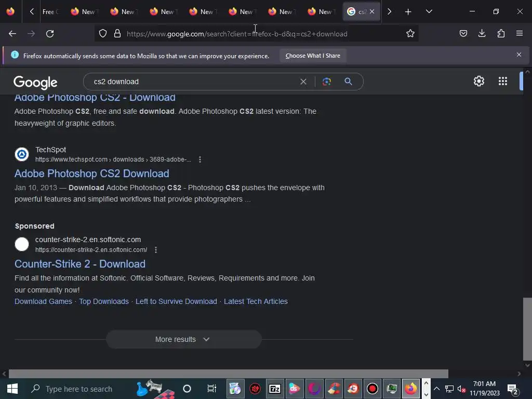Switch to the first New Tab
The height and width of the screenshot is (399, 532).
(84, 12)
